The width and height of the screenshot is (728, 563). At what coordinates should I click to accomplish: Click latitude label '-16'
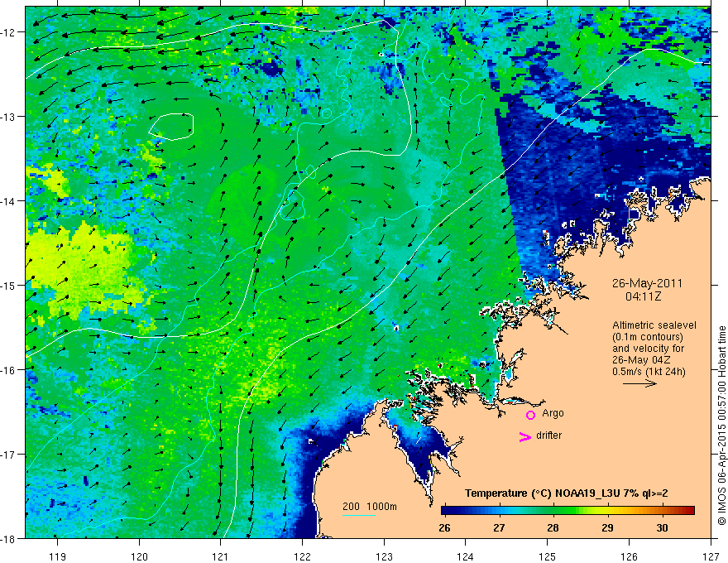(8, 370)
